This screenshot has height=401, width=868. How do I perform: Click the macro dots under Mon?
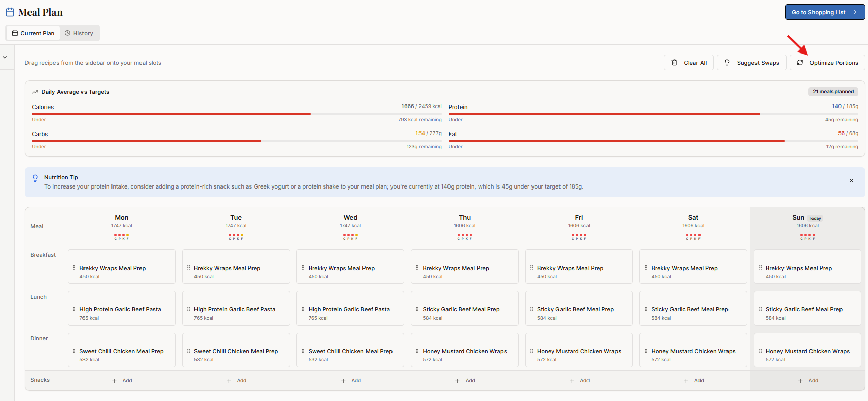(x=122, y=237)
